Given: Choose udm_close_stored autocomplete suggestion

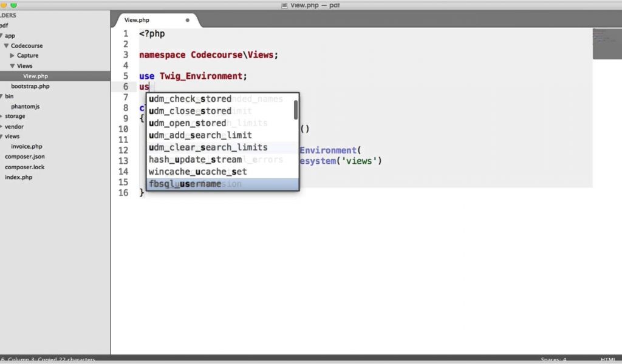Looking at the screenshot, I should tap(222, 111).
